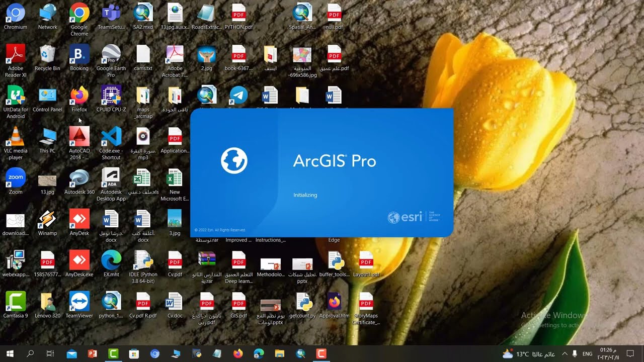Launch TeamViewer from the desktop
The image size is (644, 362).
pos(79,305)
